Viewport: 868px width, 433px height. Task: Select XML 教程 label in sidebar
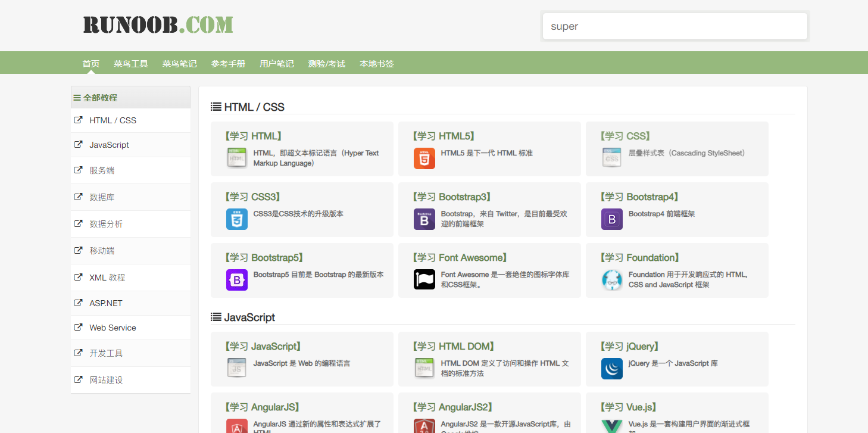point(107,278)
